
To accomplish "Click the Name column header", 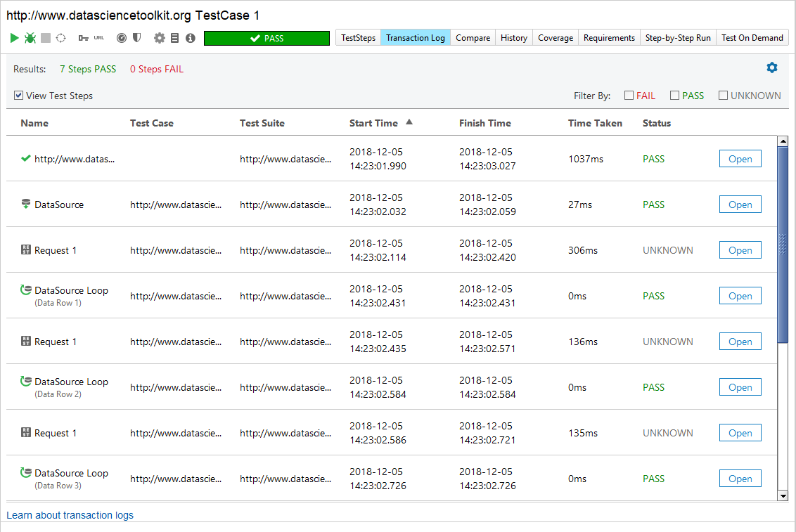I will point(34,123).
